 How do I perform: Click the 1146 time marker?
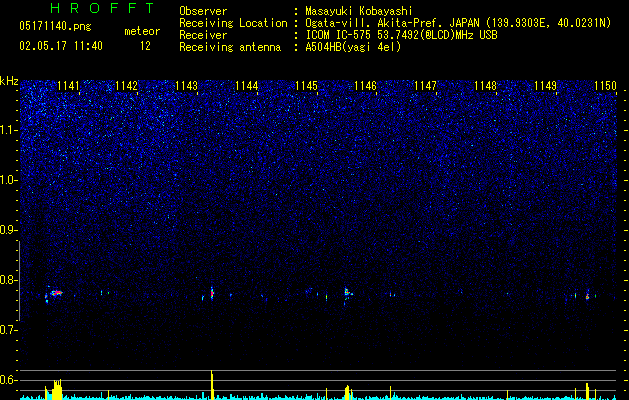365,86
